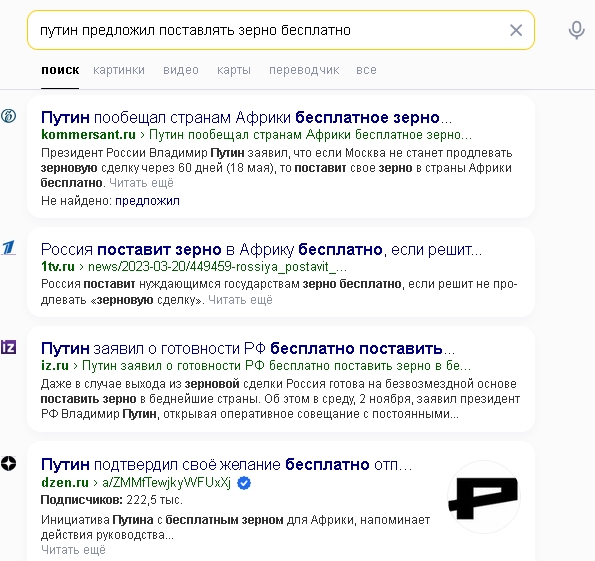
Task: Open the карты tab
Action: [x=234, y=70]
